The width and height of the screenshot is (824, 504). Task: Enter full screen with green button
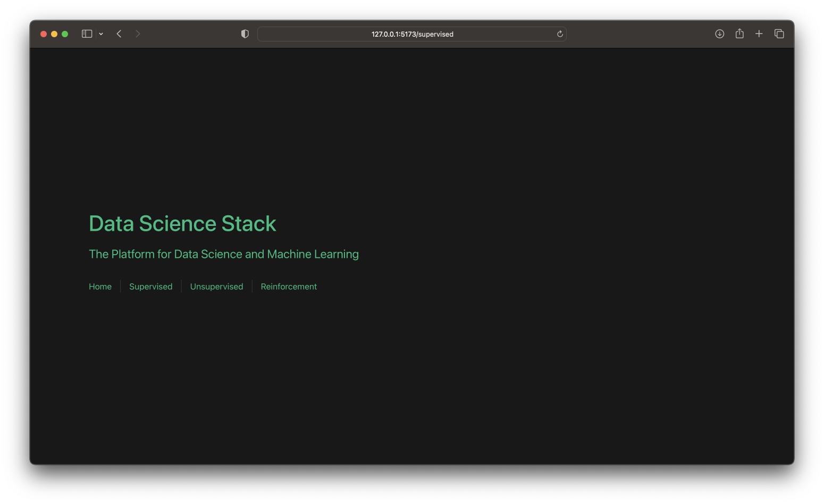[65, 34]
